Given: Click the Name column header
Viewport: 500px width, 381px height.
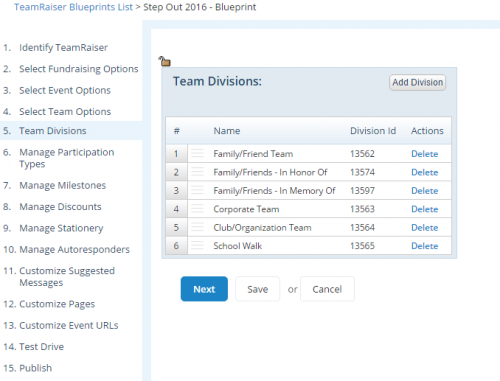Looking at the screenshot, I should point(227,131).
